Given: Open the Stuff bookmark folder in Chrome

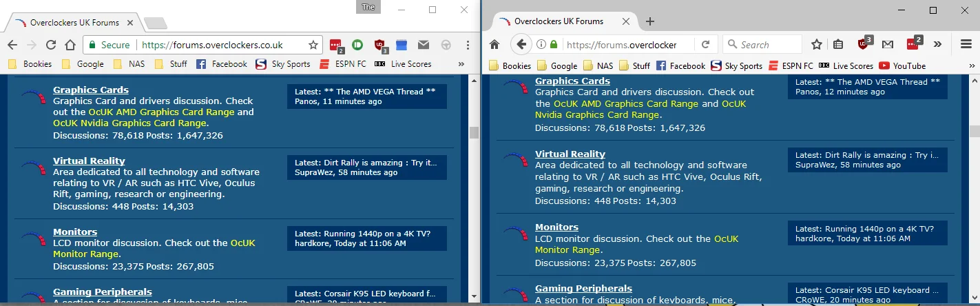Looking at the screenshot, I should pyautogui.click(x=171, y=64).
